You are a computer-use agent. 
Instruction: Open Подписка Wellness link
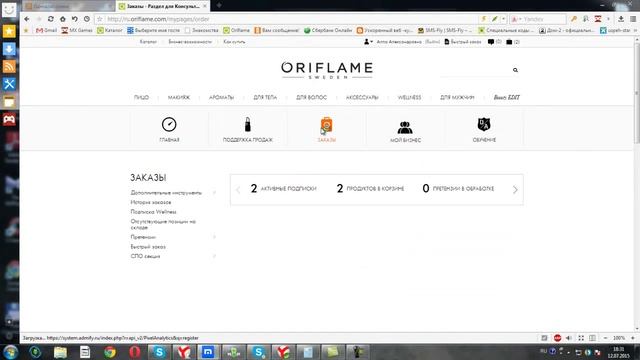pyautogui.click(x=153, y=212)
